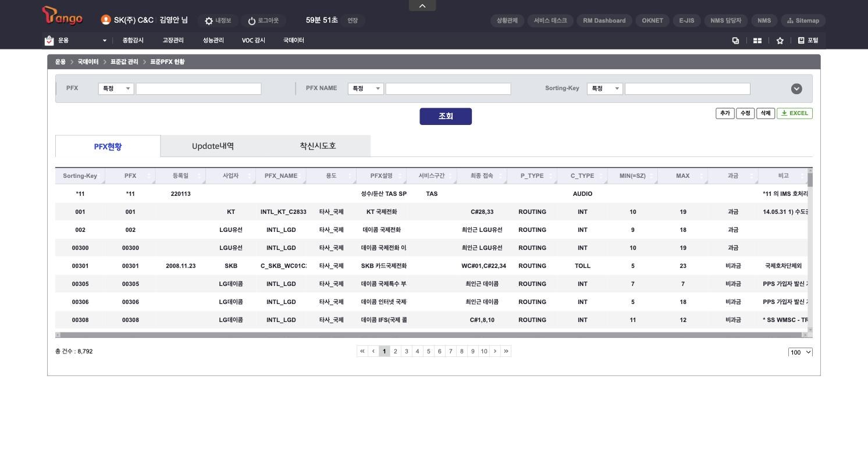Screen dimensions: 868x472
Task: Open the PFX condition dropdown
Action: pyautogui.click(x=116, y=89)
